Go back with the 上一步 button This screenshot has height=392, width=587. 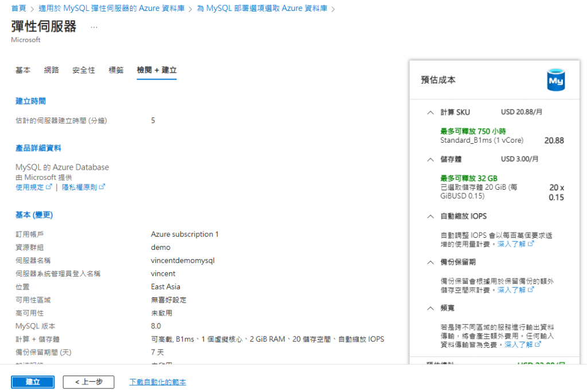pos(89,382)
